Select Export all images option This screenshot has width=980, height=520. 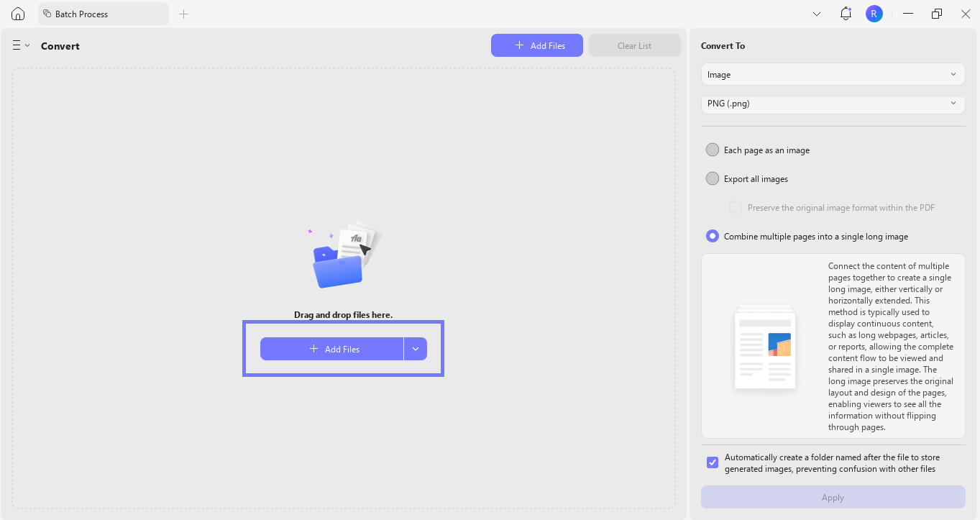pos(713,178)
